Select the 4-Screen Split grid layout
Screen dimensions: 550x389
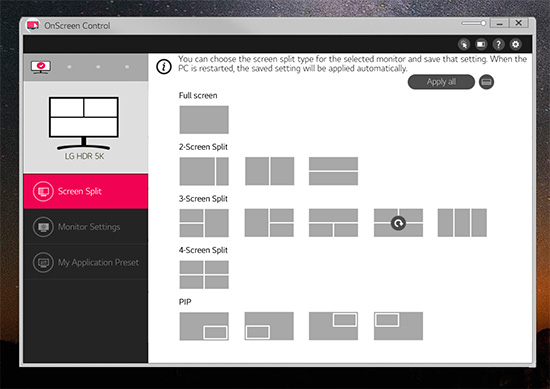coord(204,275)
